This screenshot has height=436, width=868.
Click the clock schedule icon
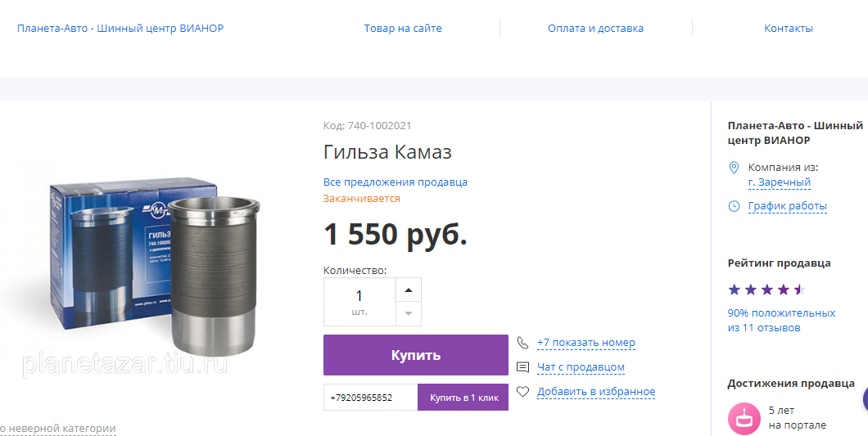(x=734, y=206)
